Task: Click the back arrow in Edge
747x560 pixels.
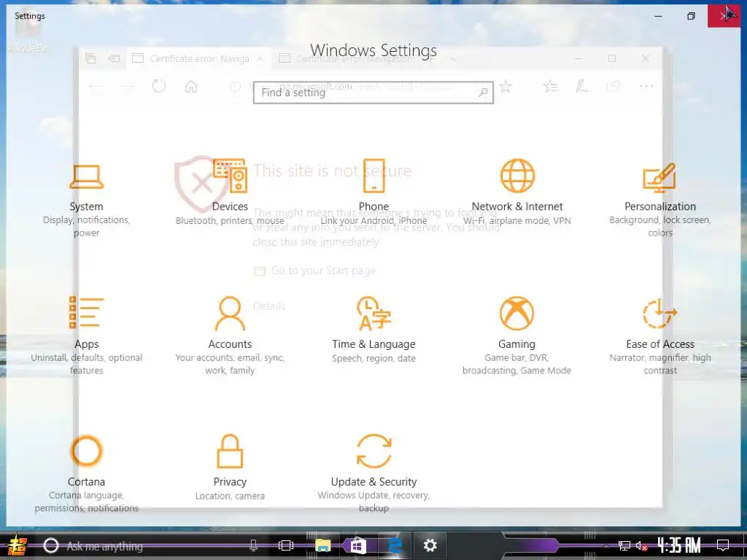Action: pos(96,86)
